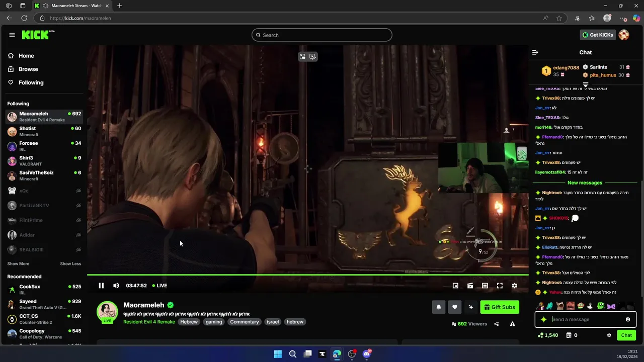Viewport: 644px width, 362px height.
Task: Enter fullscreen video
Action: click(500, 286)
